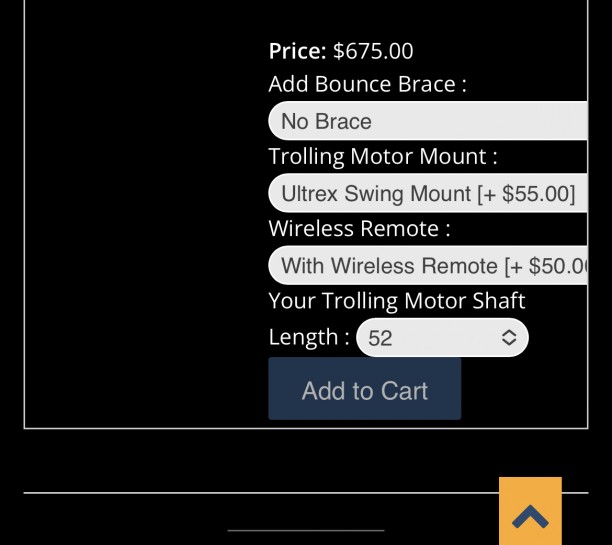Click the orange scroll-to-top arrow button
Viewport: 612px width, 545px height.
530,511
